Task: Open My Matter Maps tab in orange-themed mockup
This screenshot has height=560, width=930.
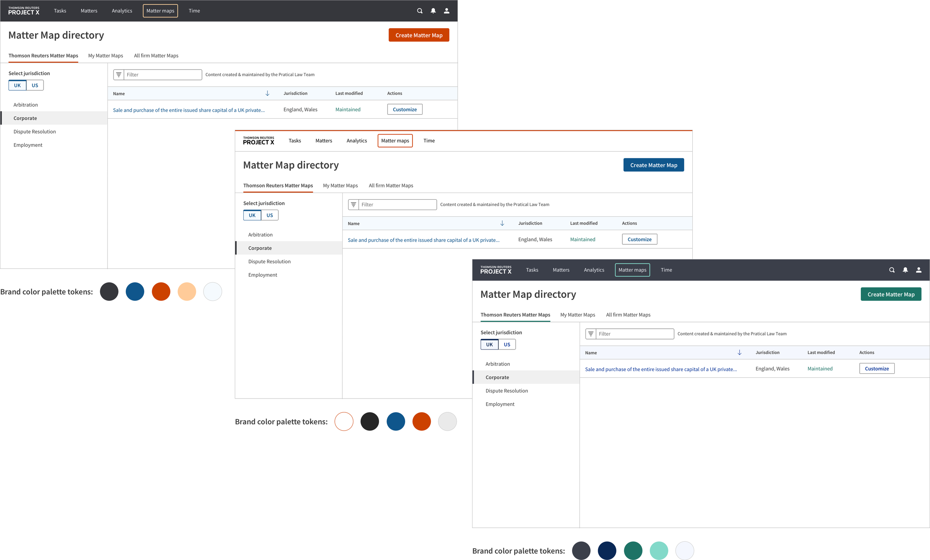Action: click(x=106, y=55)
